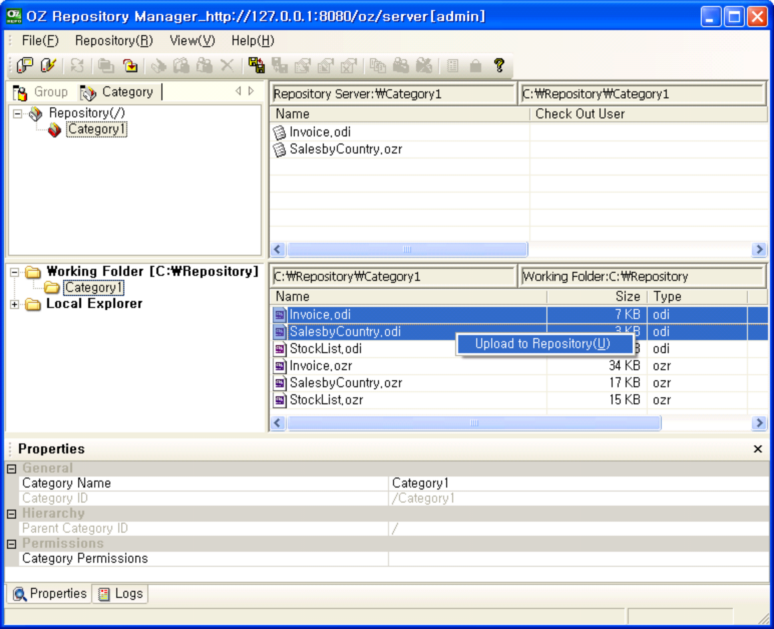The height and width of the screenshot is (629, 774).
Task: Click the floppy disks upload toolbar icon
Action: (257, 65)
